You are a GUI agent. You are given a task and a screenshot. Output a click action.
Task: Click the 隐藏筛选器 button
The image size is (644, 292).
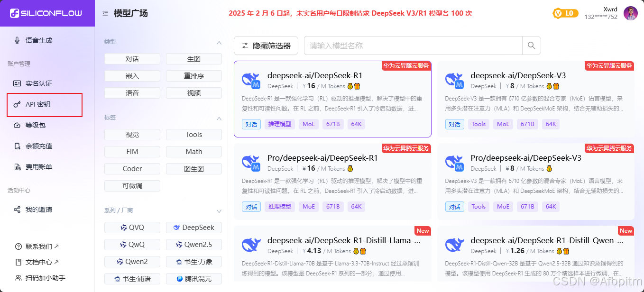coord(266,46)
